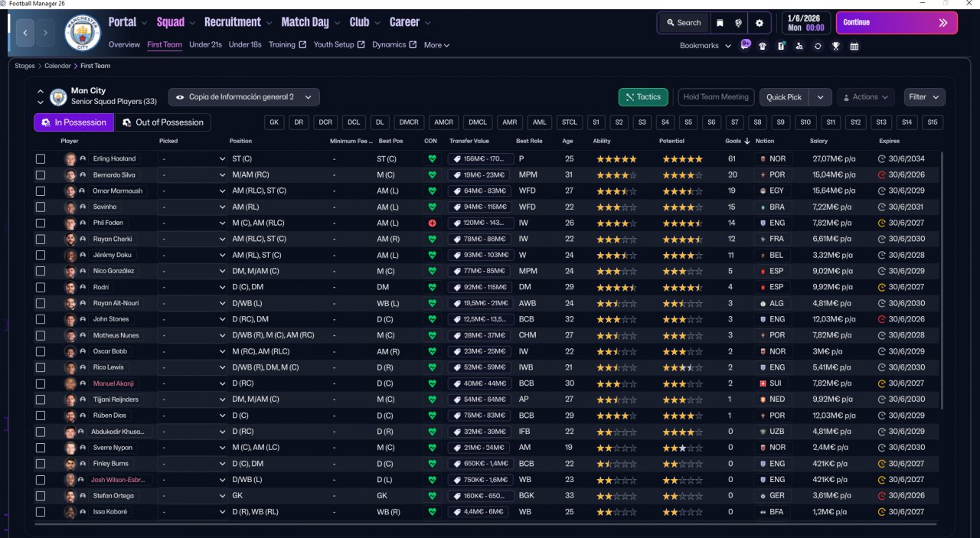Click the shirt icon in bookmarks bar

pyautogui.click(x=763, y=46)
